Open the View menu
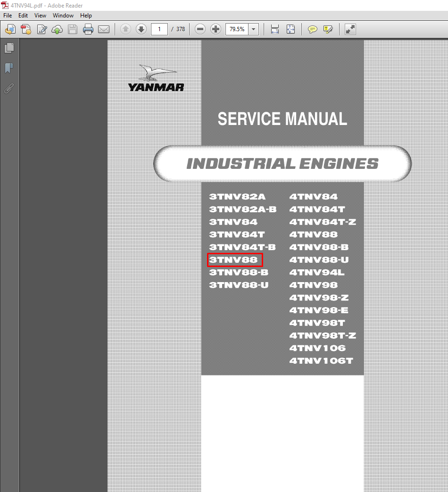 click(x=40, y=16)
